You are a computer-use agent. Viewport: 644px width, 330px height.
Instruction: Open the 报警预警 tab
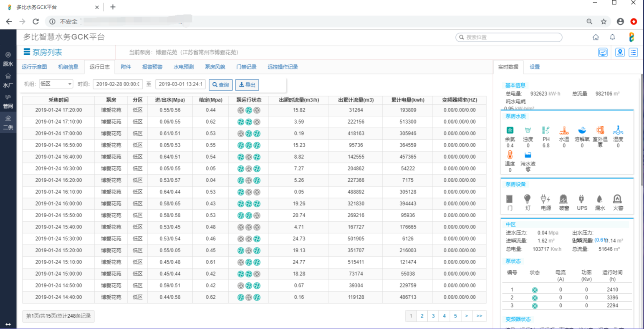point(152,67)
